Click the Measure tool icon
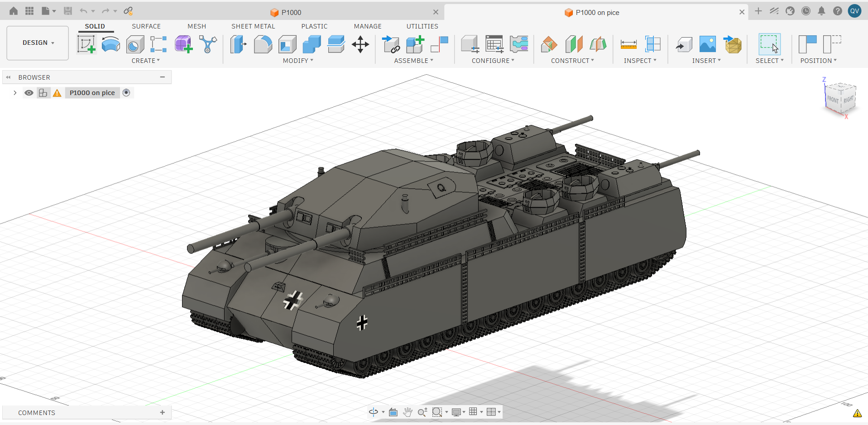Screen dimensions: 868x425 coord(628,44)
